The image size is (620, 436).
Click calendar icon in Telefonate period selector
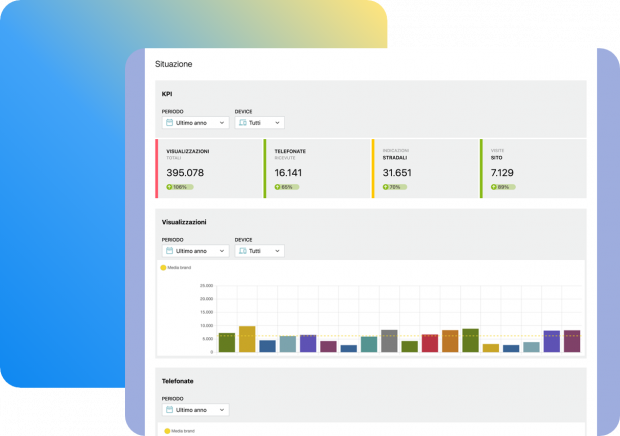click(x=169, y=409)
